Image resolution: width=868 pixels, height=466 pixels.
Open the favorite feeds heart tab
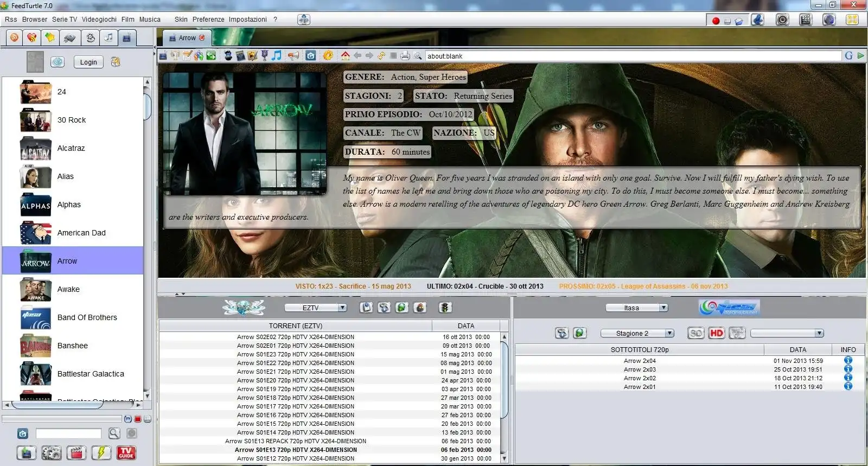pos(32,38)
